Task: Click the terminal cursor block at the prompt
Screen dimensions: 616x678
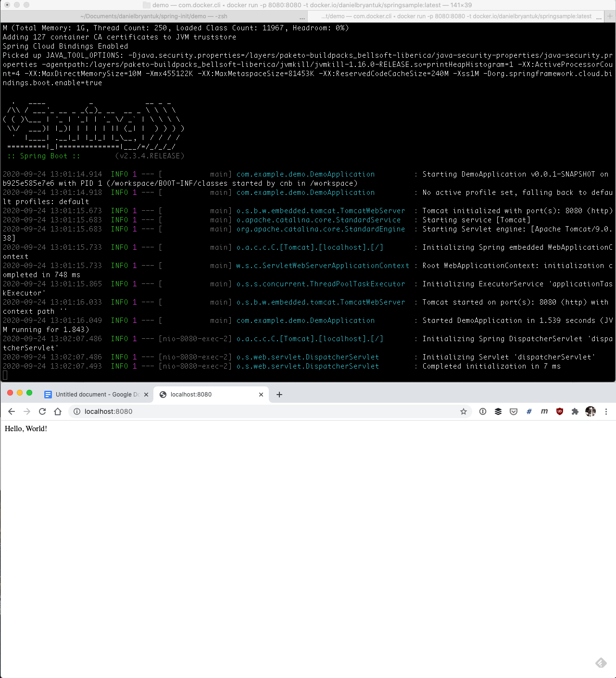Action: pyautogui.click(x=5, y=375)
